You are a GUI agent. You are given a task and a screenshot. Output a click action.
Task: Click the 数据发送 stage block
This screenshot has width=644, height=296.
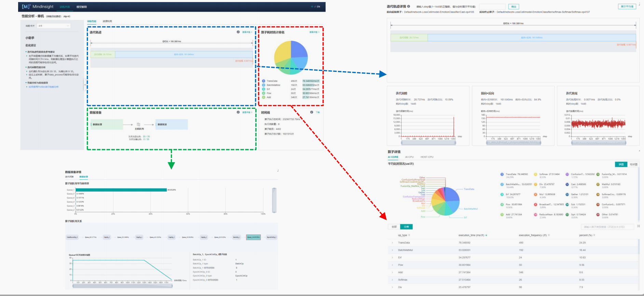point(172,125)
